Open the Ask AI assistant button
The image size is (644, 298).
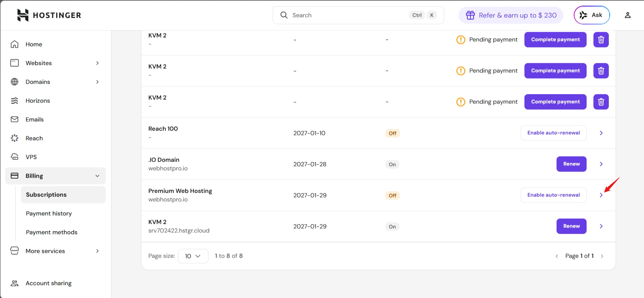592,15
